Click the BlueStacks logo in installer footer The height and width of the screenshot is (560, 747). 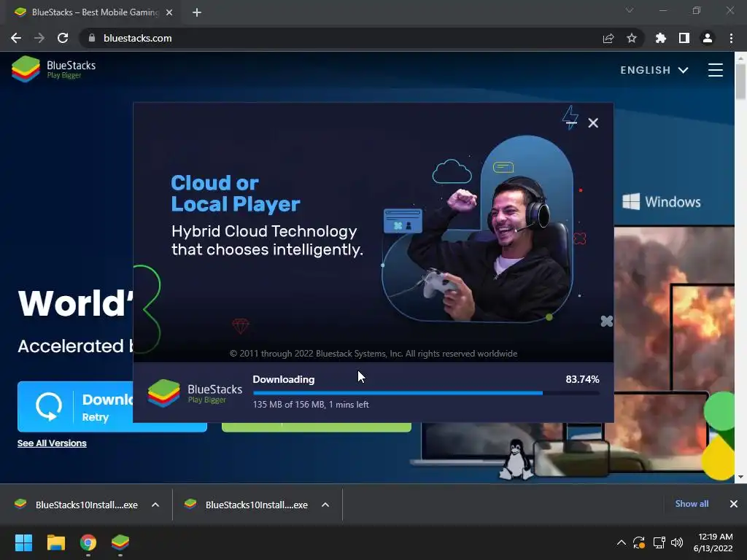(x=195, y=393)
